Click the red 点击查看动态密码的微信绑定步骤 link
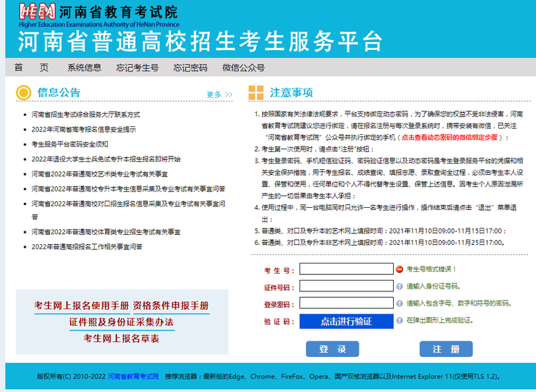Screen dimensions: 536x392 [x=450, y=137]
